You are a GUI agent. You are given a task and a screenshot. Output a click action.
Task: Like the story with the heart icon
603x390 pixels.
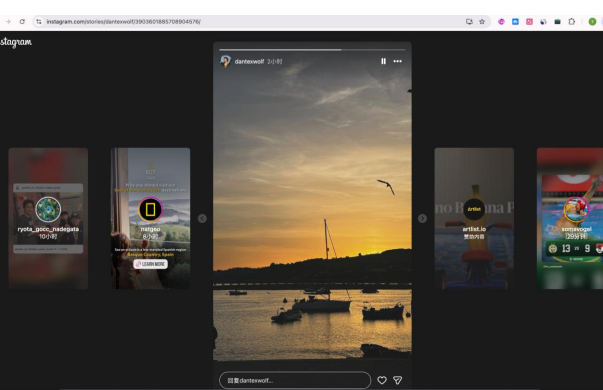381,380
